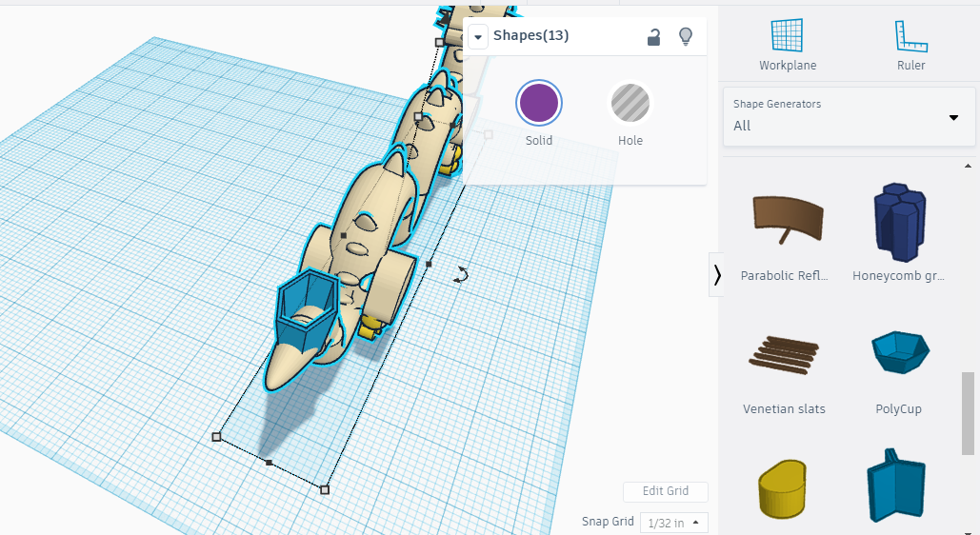Toggle shape visibility lightbulb icon
Viewport: 980px width, 535px height.
686,36
